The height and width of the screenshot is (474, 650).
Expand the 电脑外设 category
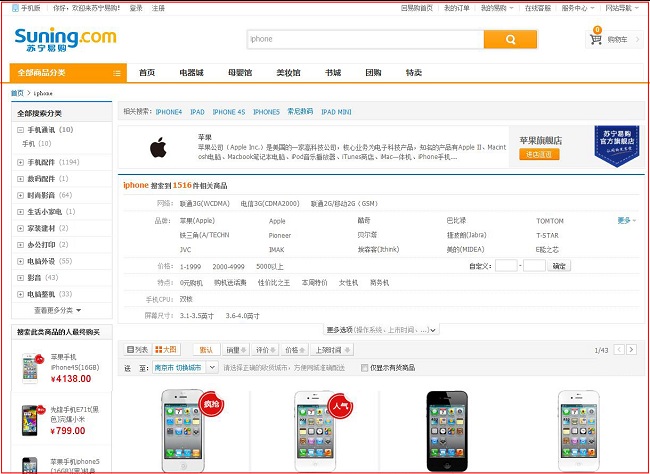(20, 261)
